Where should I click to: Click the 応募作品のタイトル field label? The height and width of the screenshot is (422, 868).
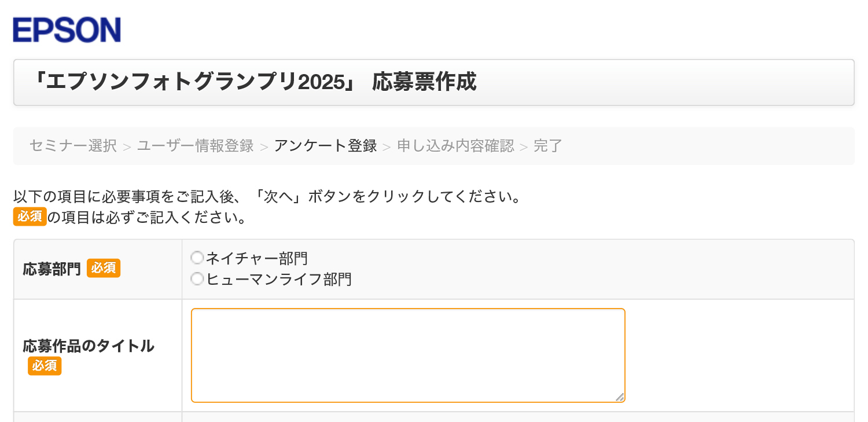[x=89, y=346]
